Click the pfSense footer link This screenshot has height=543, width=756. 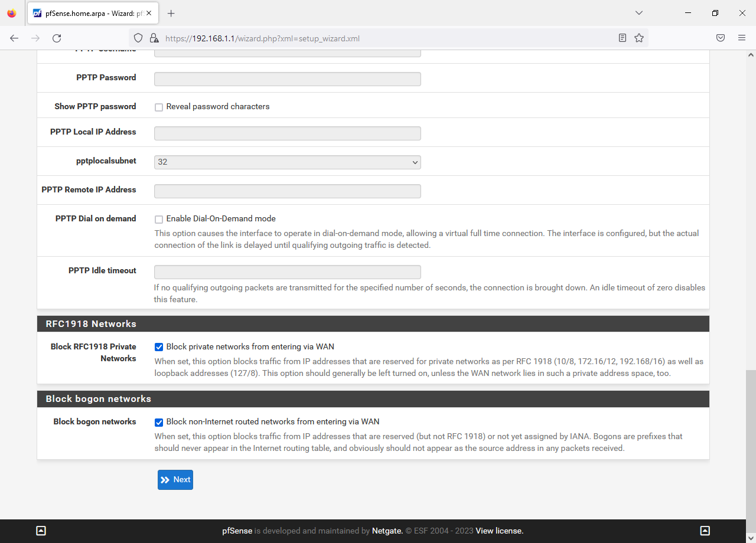click(237, 531)
